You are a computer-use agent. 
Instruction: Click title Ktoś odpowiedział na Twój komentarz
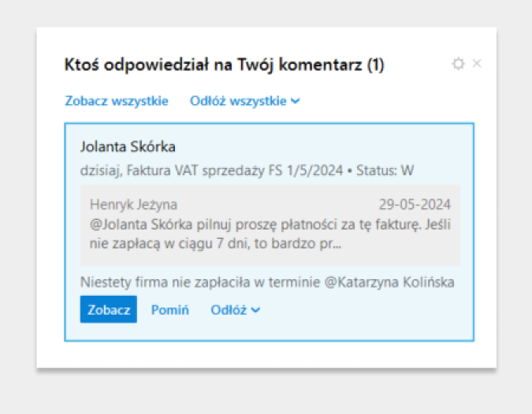(224, 65)
